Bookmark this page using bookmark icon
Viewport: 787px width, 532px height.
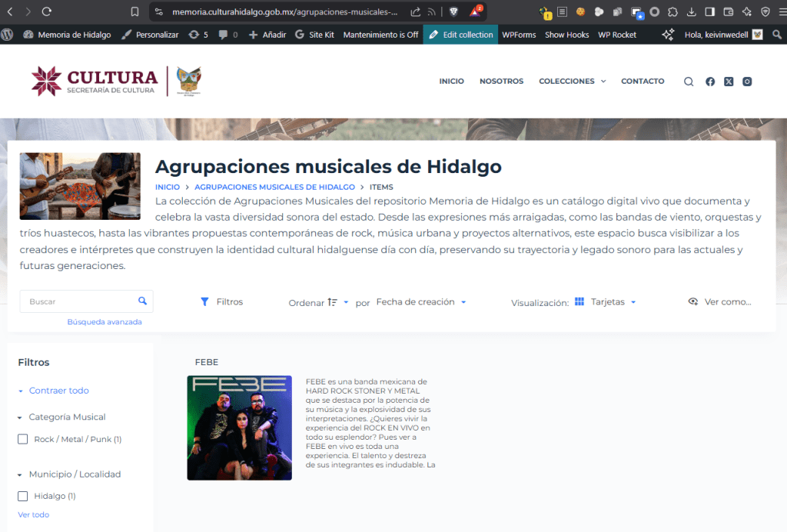pos(135,12)
